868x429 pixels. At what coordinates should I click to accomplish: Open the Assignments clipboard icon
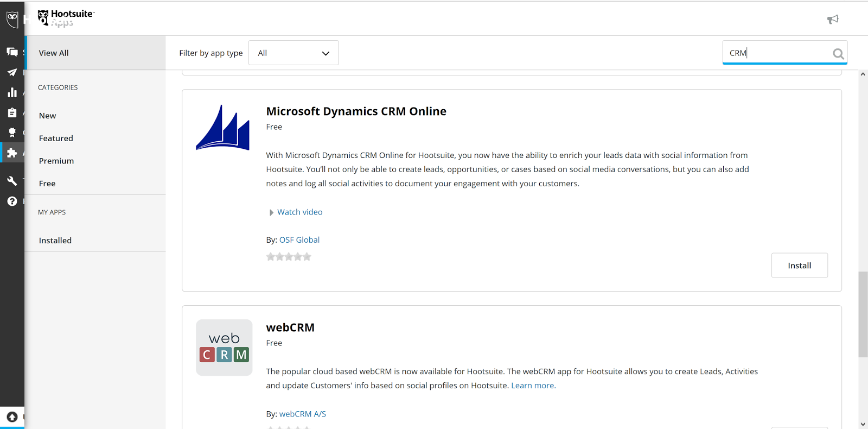click(12, 112)
